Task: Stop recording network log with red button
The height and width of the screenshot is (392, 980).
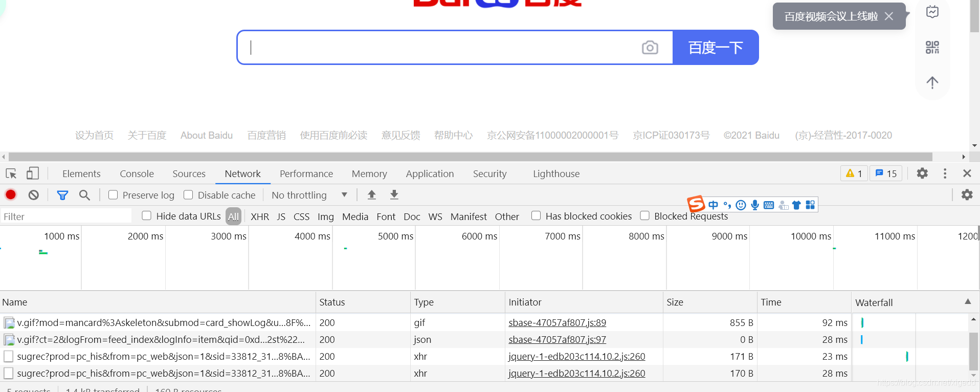Action: tap(11, 194)
